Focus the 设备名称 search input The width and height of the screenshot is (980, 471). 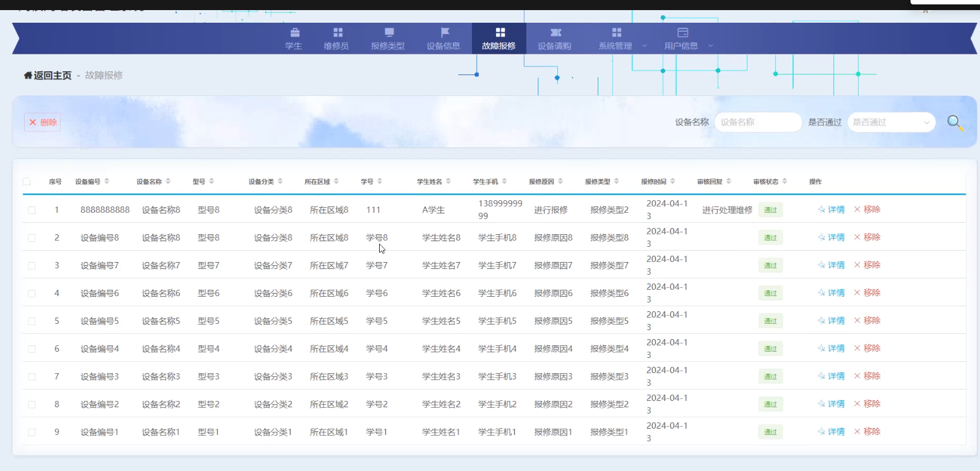[x=758, y=122]
